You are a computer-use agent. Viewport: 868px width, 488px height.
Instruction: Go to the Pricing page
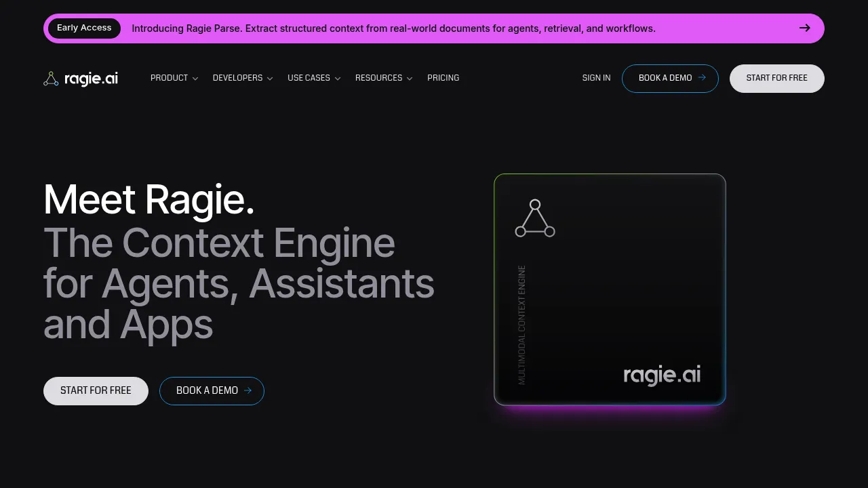443,78
